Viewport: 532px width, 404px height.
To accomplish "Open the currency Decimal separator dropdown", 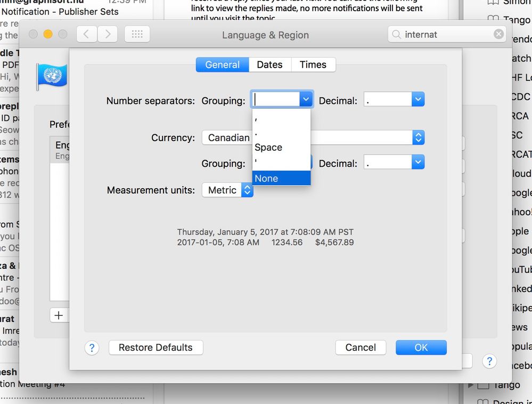I will pyautogui.click(x=418, y=162).
